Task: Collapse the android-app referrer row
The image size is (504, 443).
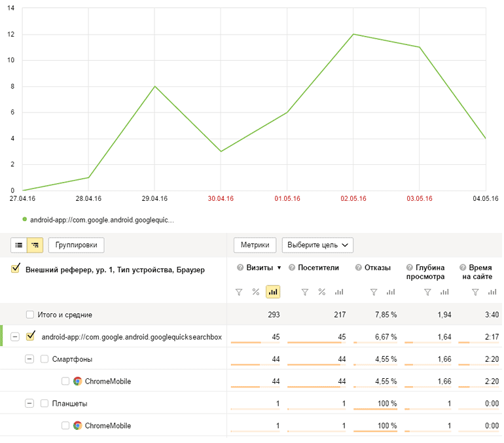Action: [x=15, y=337]
